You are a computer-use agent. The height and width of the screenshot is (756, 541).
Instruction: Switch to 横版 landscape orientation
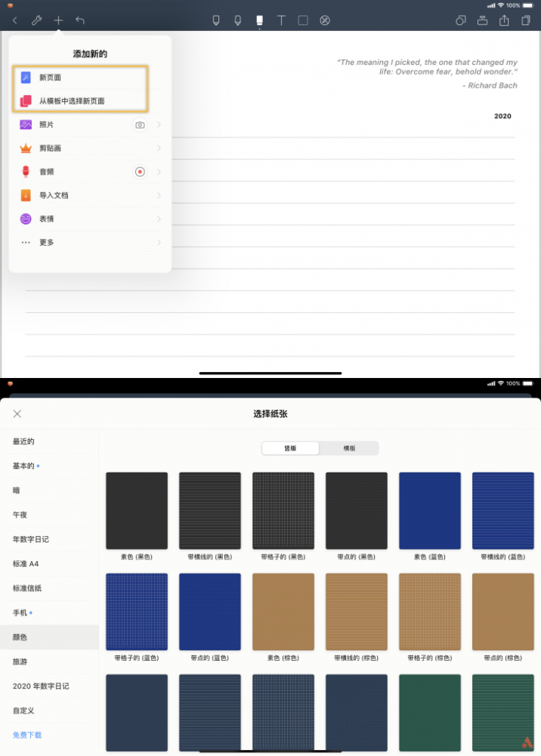point(349,448)
